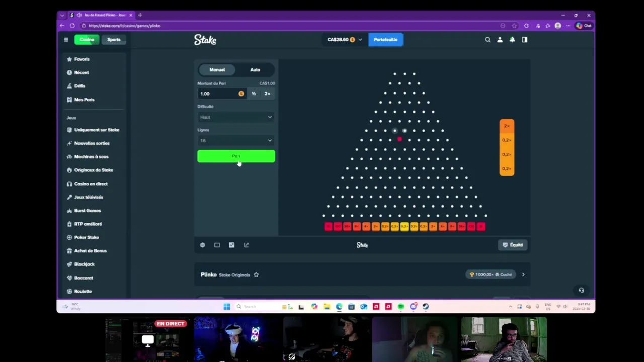This screenshot has height=362, width=644.
Task: Halve the bet with ½ button
Action: (254, 94)
